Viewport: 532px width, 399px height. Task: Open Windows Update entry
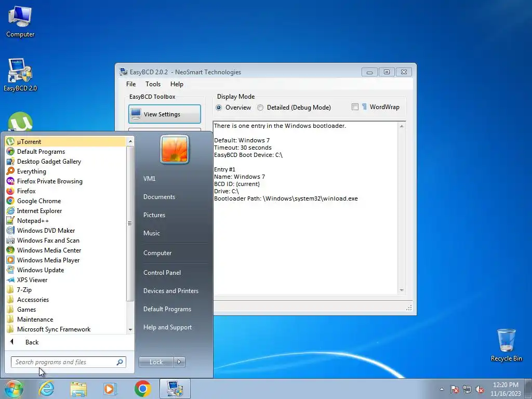tap(65, 270)
